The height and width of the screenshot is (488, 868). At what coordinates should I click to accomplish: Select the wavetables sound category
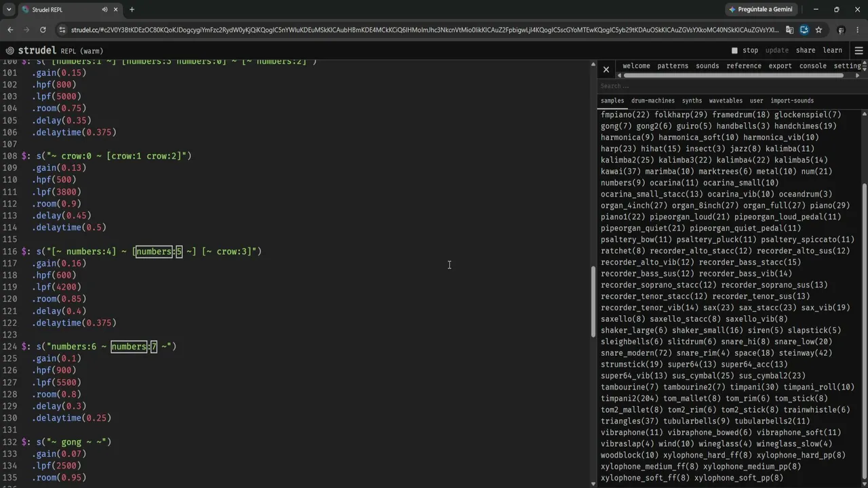pos(726,101)
